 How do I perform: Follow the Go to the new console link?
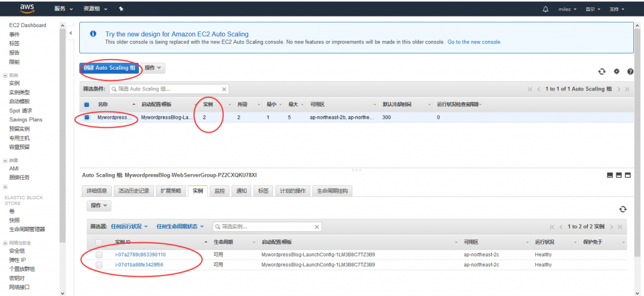coord(474,42)
